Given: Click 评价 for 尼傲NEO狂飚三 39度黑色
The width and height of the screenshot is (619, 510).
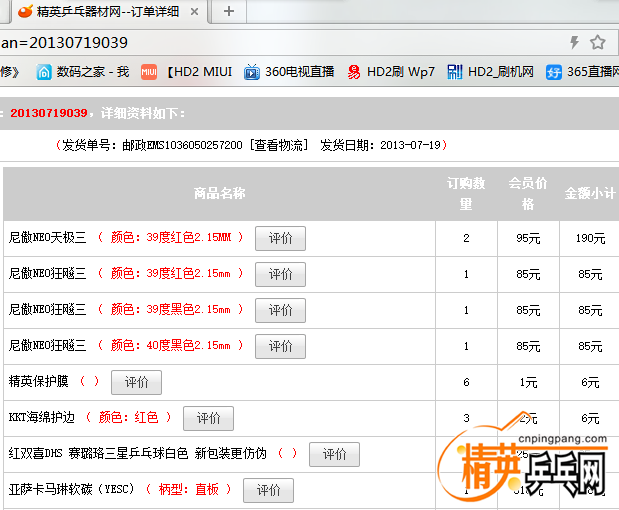Looking at the screenshot, I should click(x=280, y=310).
